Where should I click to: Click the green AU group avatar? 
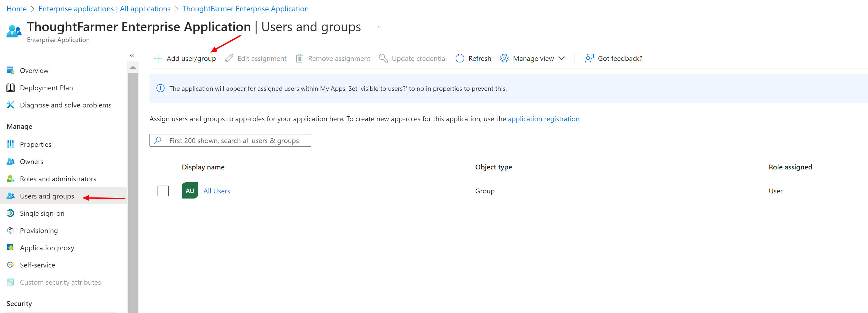tap(190, 190)
